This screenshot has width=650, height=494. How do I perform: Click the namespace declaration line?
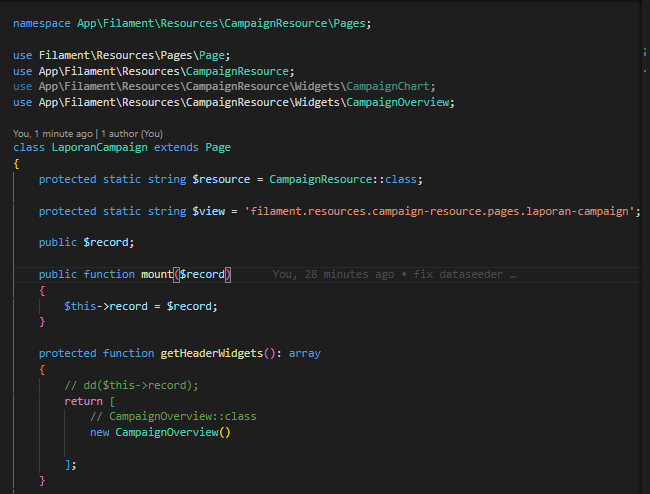[x=192, y=23]
